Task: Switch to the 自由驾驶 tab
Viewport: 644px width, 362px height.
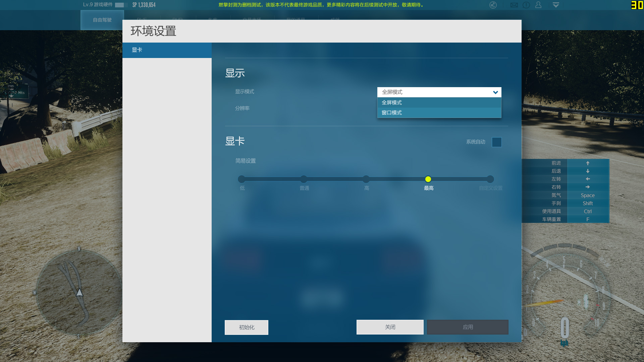Action: [x=102, y=20]
